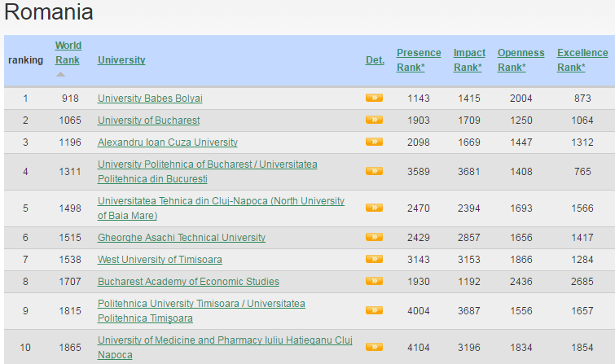615x364 pixels.
Task: Select excellence rank value 2685
Action: coord(582,281)
